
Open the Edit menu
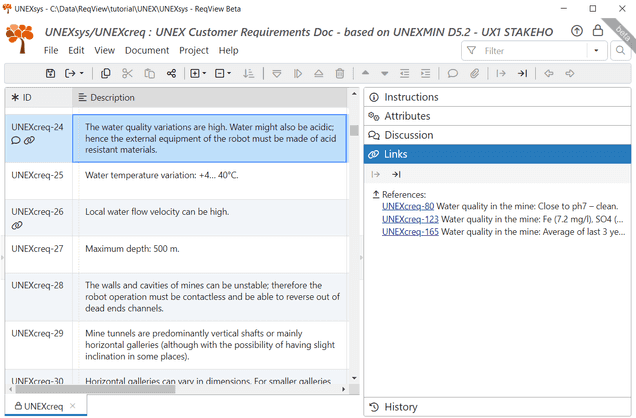click(76, 50)
